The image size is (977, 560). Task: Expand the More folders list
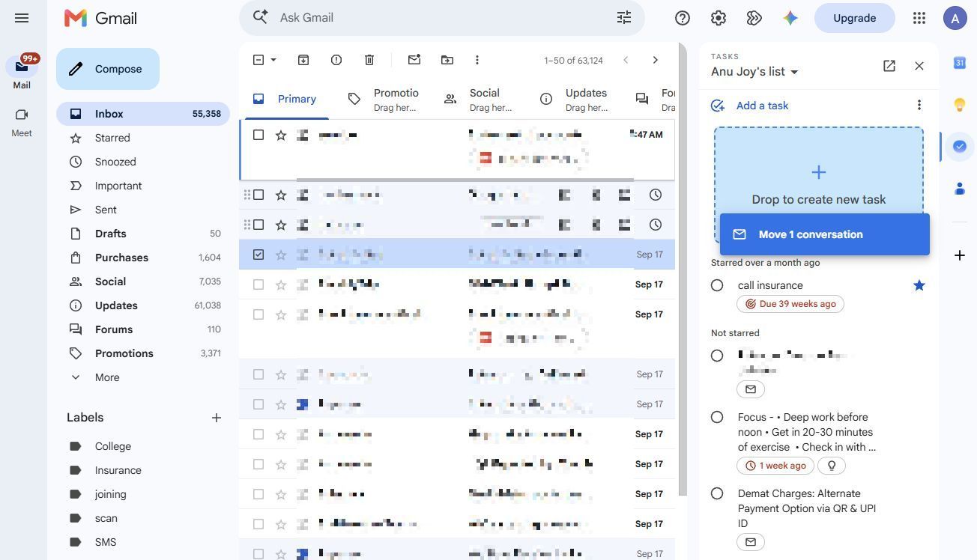143,377
